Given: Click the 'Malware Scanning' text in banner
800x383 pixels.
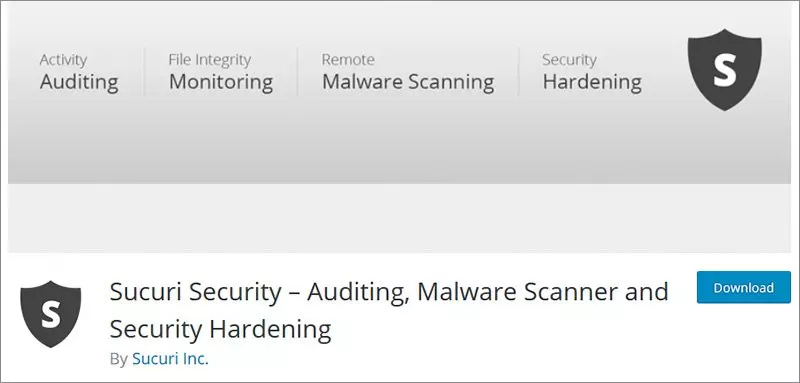Looking at the screenshot, I should (x=408, y=82).
